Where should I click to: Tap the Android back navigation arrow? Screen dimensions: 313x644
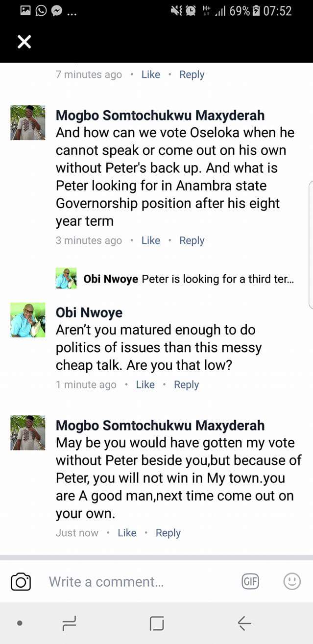(x=244, y=623)
